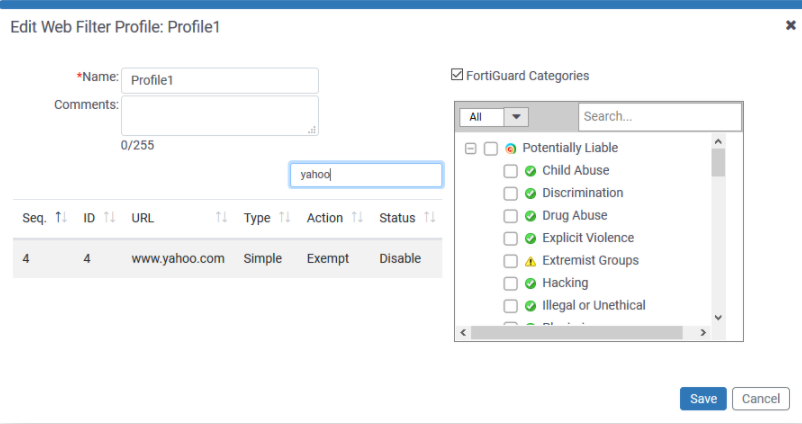Check the Explicit Violence category box
The height and width of the screenshot is (424, 802).
(510, 238)
